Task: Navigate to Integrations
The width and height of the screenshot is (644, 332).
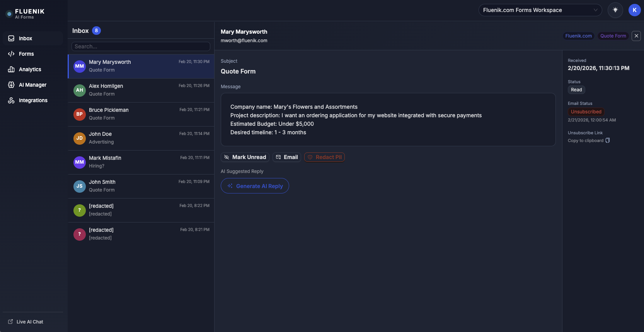Action: (33, 100)
